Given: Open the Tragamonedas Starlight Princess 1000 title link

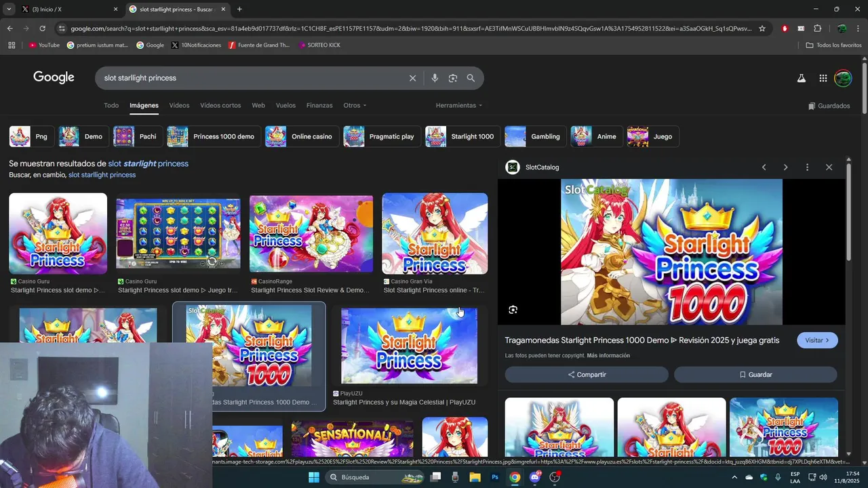Looking at the screenshot, I should click(x=642, y=340).
